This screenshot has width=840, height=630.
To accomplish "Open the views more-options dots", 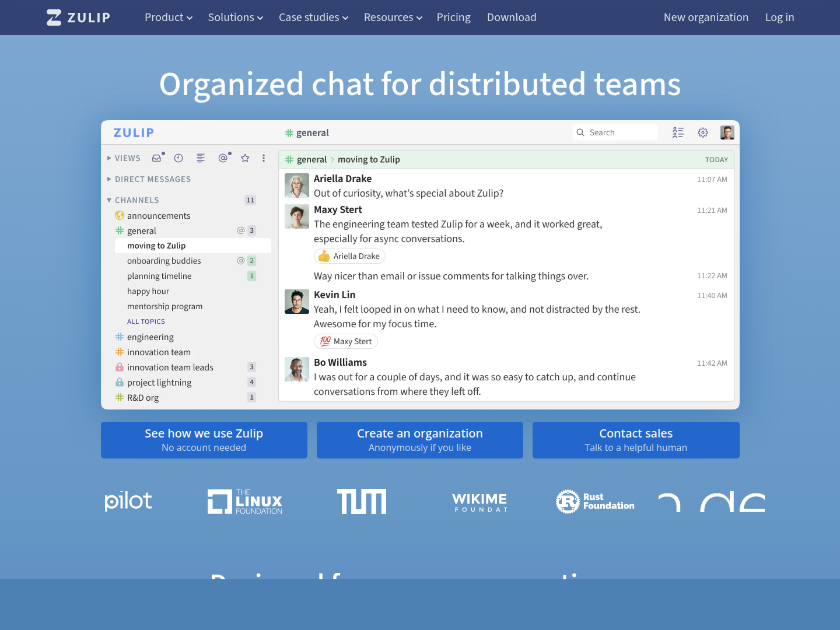I will [x=264, y=158].
